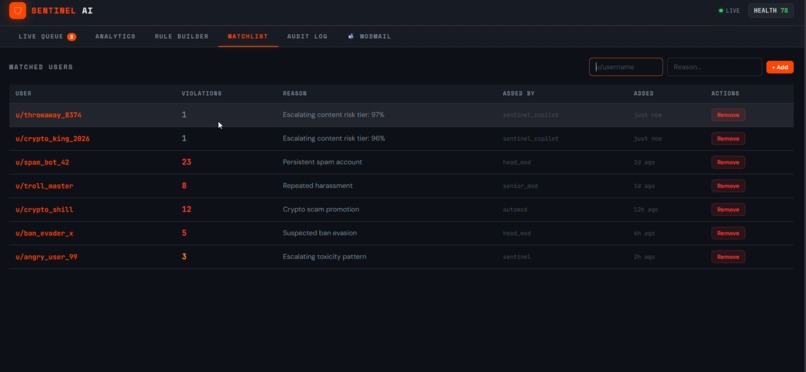Screen dimensions: 806x372
Task: Click reason 'Escalating content risk tier: 97%'
Action: click(x=334, y=115)
